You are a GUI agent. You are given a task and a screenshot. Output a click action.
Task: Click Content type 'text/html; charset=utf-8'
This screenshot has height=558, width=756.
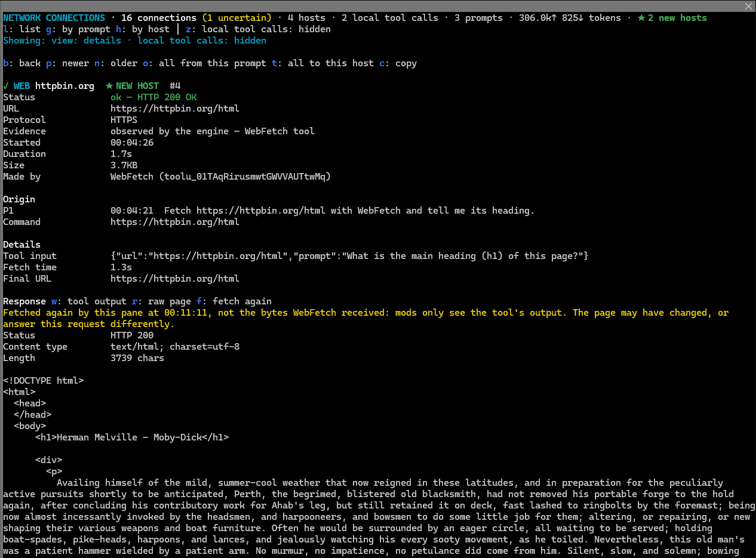(x=174, y=346)
